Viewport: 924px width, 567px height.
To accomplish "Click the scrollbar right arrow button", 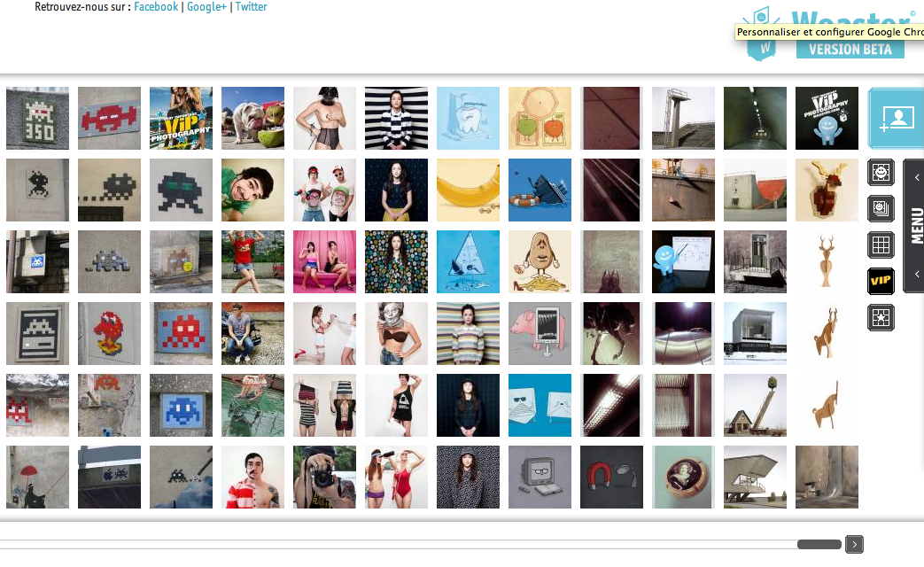I will pyautogui.click(x=855, y=544).
